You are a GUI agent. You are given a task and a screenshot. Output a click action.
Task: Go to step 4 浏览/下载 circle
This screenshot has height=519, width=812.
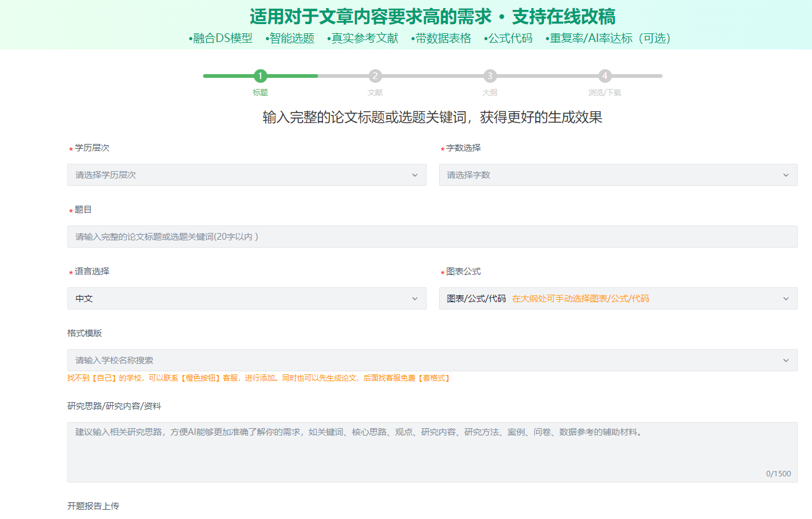coord(605,76)
